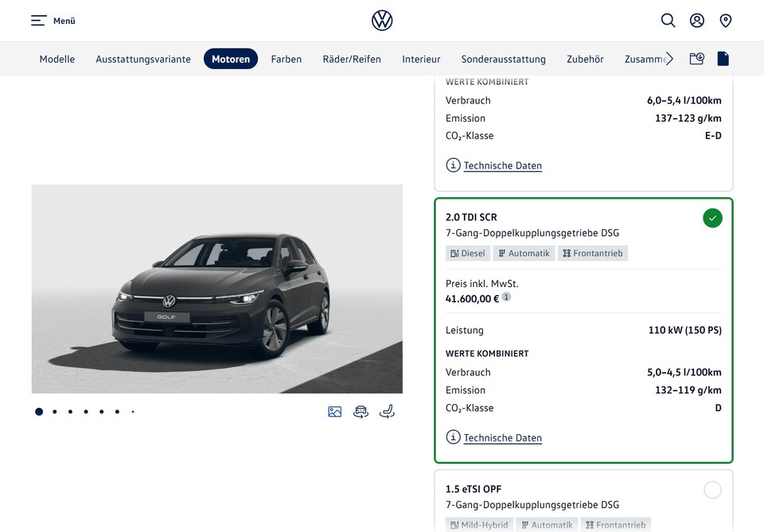
Task: Click the Leistung label
Action: [464, 330]
